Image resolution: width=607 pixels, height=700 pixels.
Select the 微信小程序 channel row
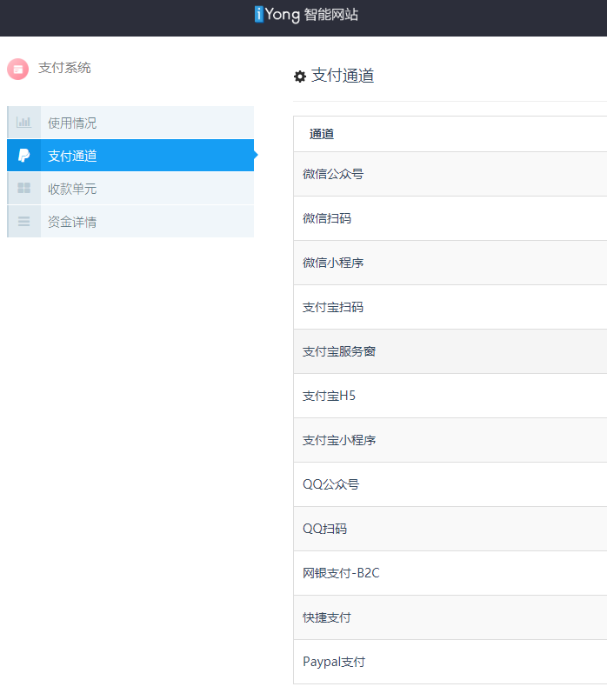pyautogui.click(x=450, y=263)
